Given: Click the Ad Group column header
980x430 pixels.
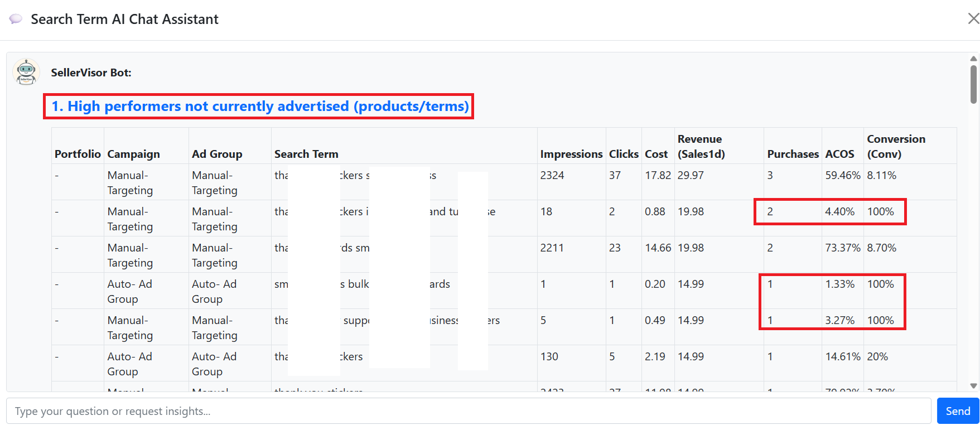Looking at the screenshot, I should coord(217,154).
